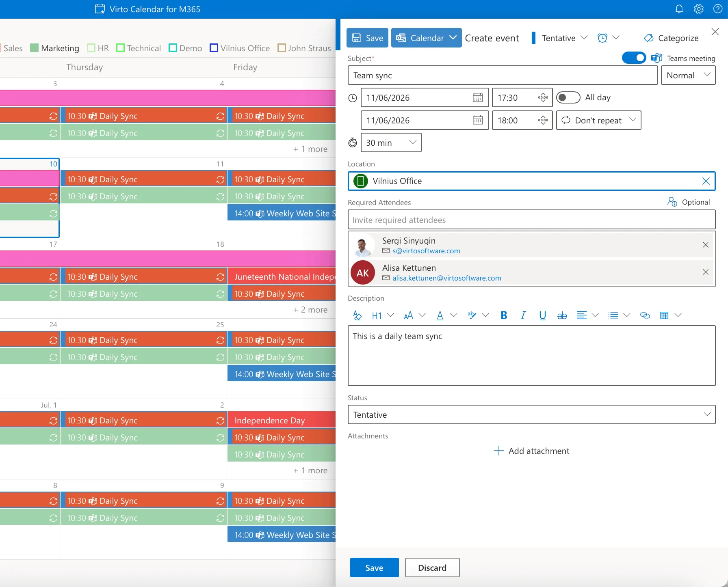Toggle Vilnius Office calendar checkbox
The width and height of the screenshot is (728, 587).
[214, 48]
